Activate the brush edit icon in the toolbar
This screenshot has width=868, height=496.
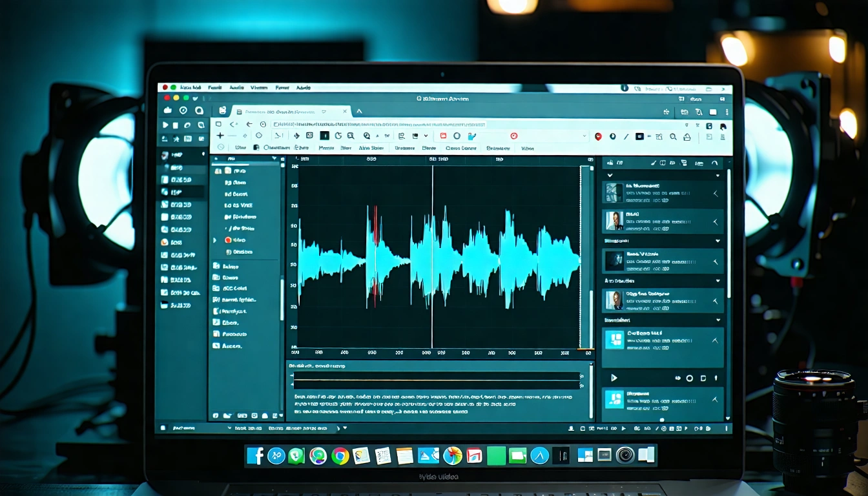(472, 136)
